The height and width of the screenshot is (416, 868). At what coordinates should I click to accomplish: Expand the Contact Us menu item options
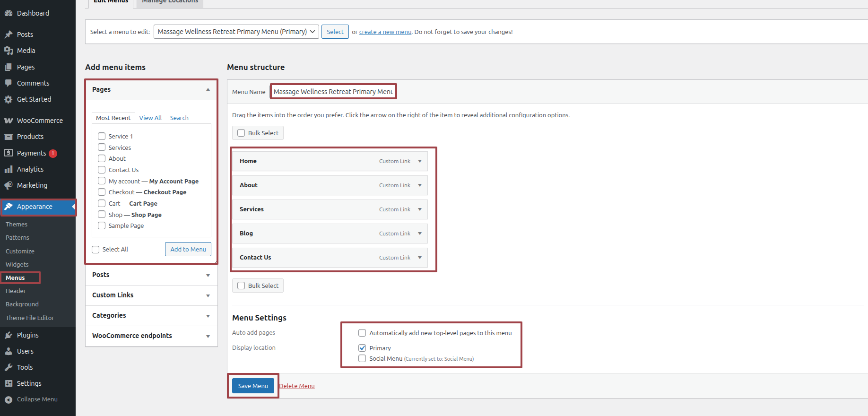point(420,258)
